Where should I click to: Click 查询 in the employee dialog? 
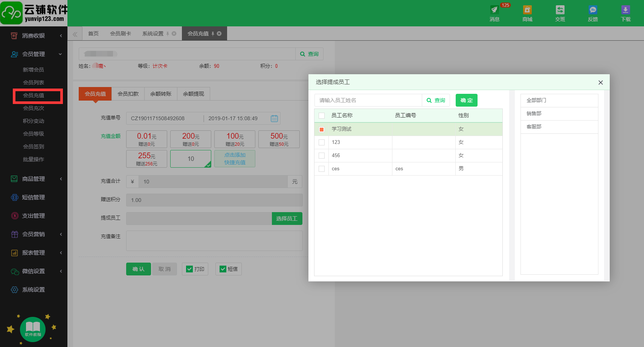[436, 100]
